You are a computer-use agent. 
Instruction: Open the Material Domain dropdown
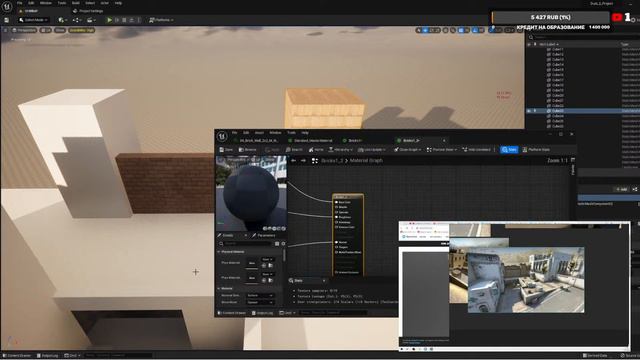pyautogui.click(x=260, y=295)
